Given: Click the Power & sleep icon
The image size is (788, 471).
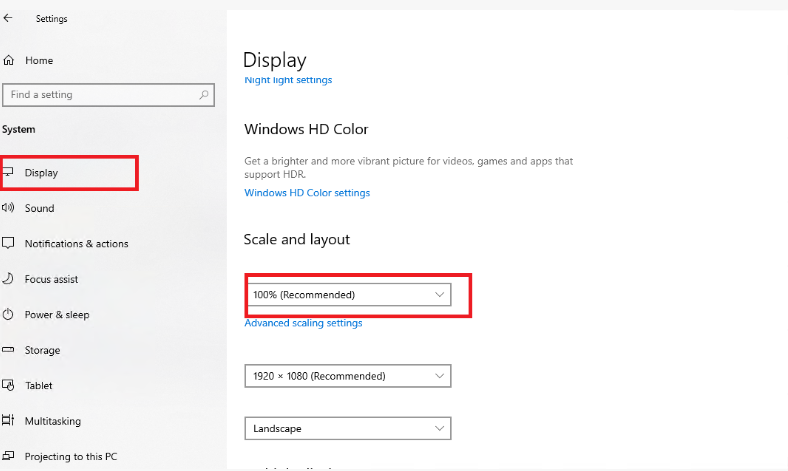Looking at the screenshot, I should tap(8, 315).
